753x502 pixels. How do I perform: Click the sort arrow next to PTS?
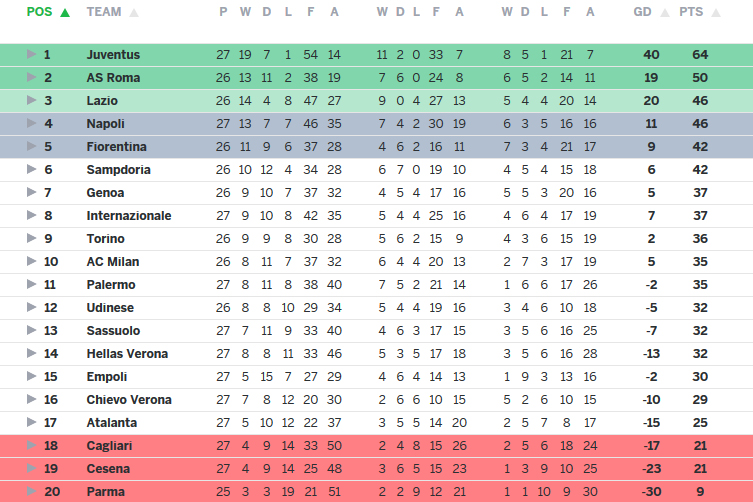tap(717, 13)
